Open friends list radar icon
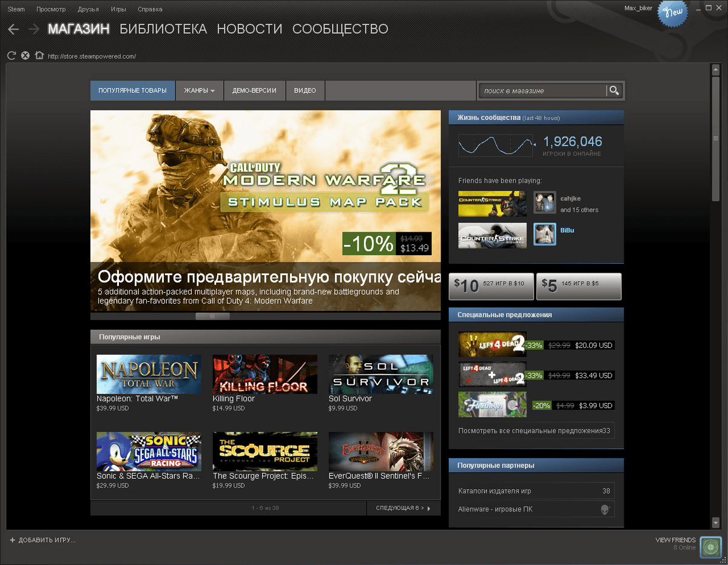728x565 pixels. point(710,547)
